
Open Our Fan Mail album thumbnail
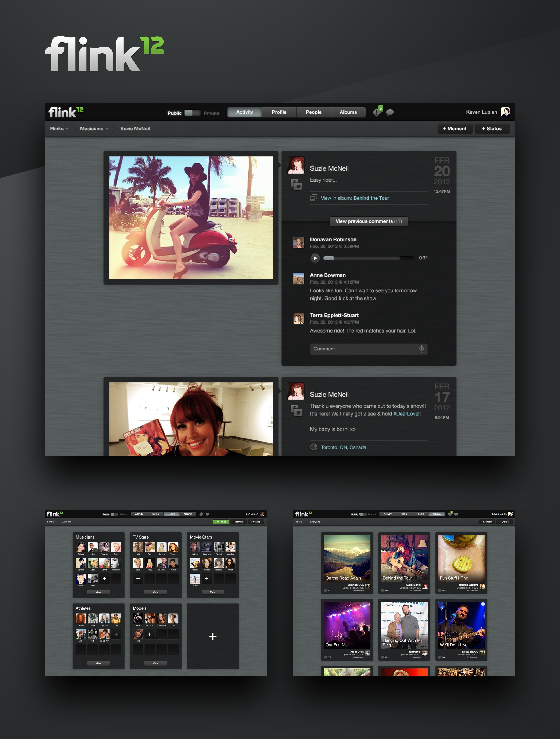pyautogui.click(x=347, y=625)
